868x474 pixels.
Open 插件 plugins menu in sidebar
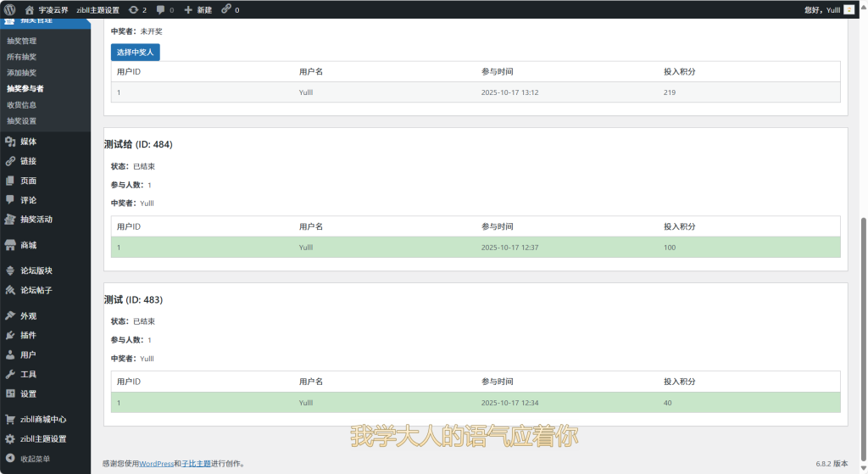click(28, 335)
